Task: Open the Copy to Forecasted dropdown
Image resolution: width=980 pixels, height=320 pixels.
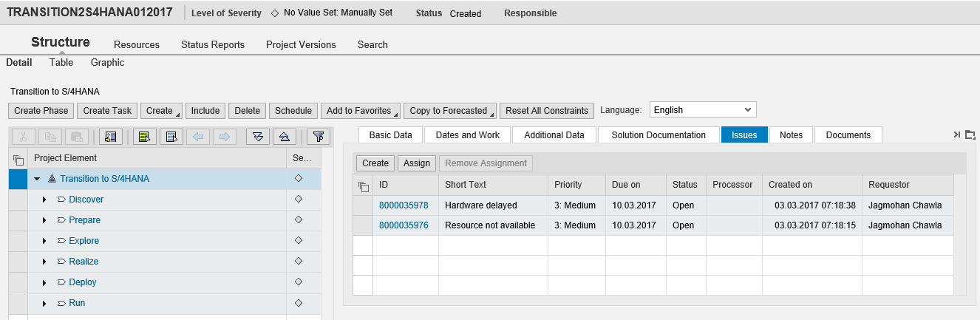Action: (450, 111)
